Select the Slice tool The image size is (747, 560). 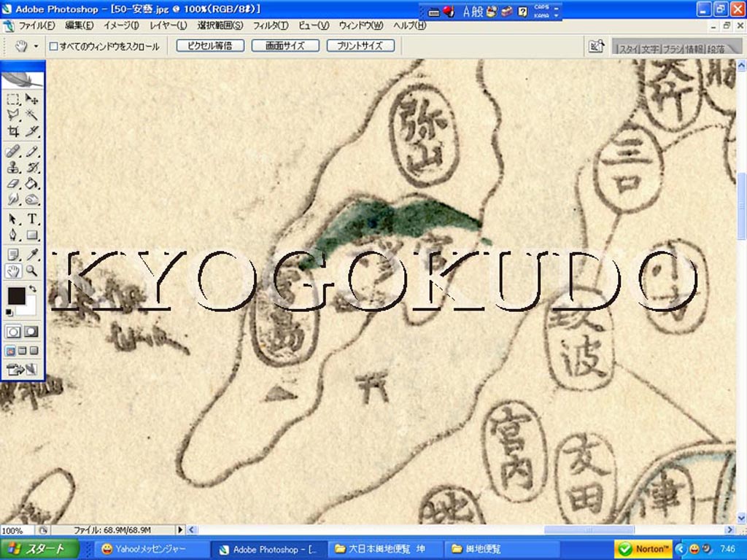click(31, 131)
